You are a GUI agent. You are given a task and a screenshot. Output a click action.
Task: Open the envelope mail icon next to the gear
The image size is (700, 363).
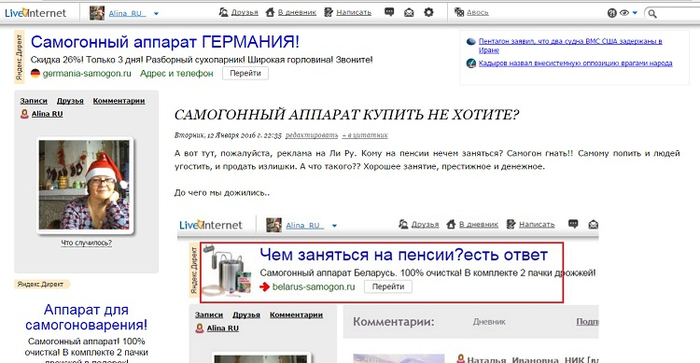409,13
